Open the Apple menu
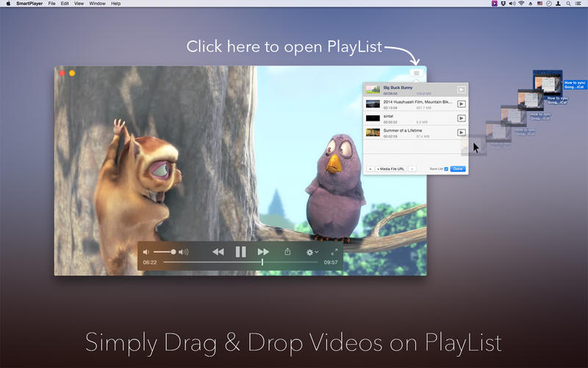Screen dimensions: 588x368 (x=8, y=4)
